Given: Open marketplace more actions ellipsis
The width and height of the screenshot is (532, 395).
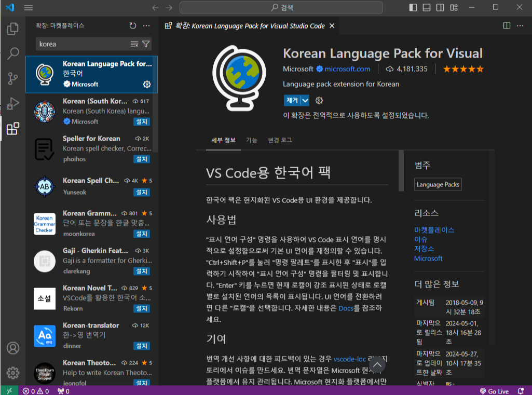Looking at the screenshot, I should pyautogui.click(x=146, y=26).
